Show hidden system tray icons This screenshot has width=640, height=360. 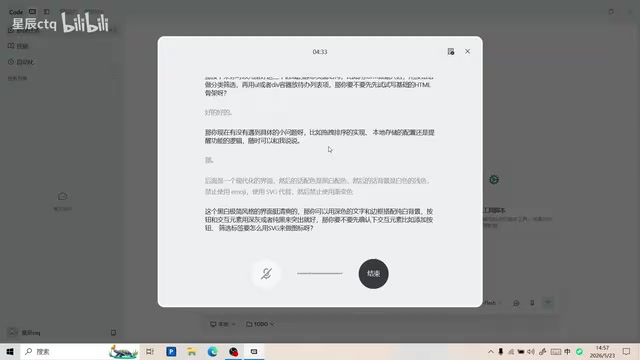[x=491, y=351]
